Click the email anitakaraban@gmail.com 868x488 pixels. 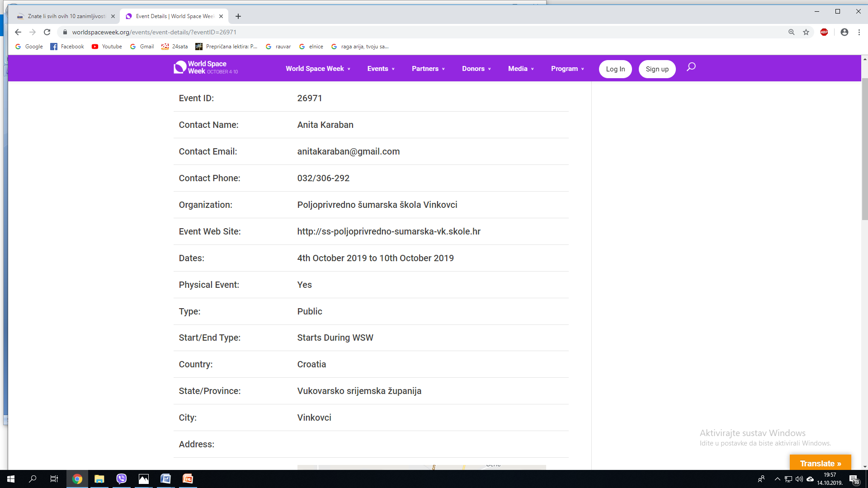(348, 151)
